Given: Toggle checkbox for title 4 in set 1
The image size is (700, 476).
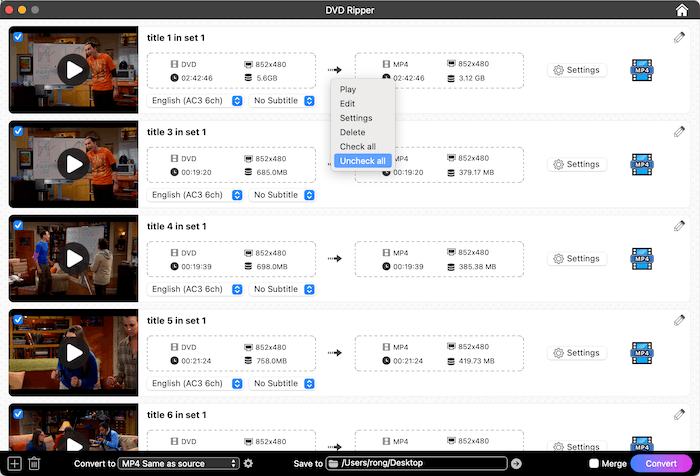Looking at the screenshot, I should point(16,224).
